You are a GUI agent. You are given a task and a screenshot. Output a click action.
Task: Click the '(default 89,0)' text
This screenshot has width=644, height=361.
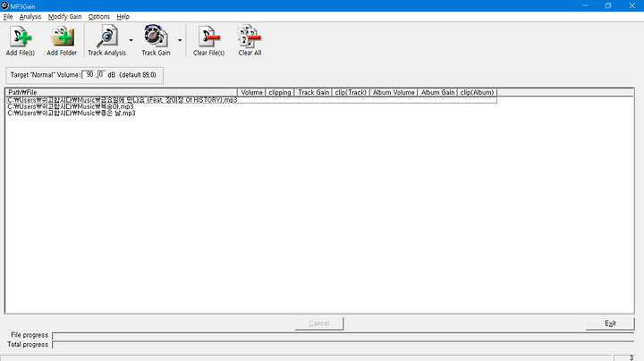[x=138, y=75]
